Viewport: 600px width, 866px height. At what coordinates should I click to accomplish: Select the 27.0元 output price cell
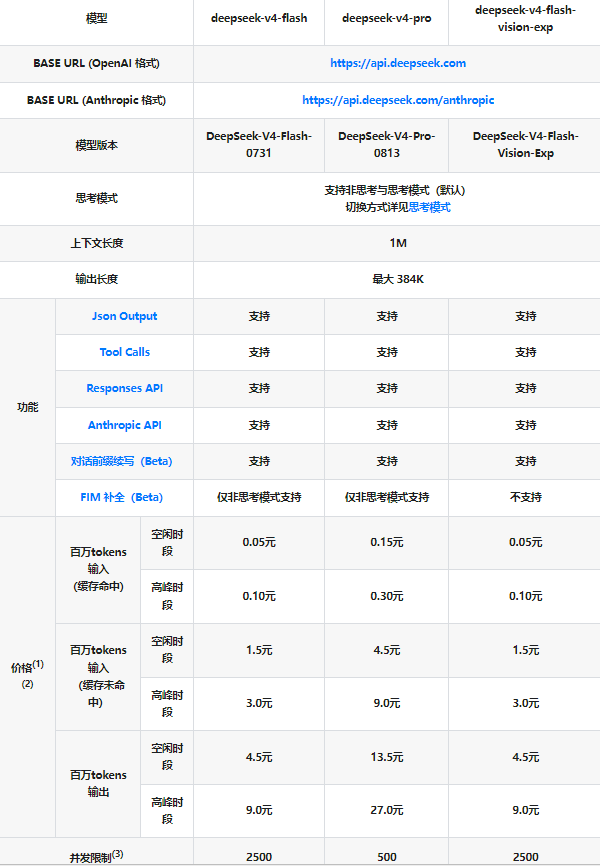click(387, 810)
